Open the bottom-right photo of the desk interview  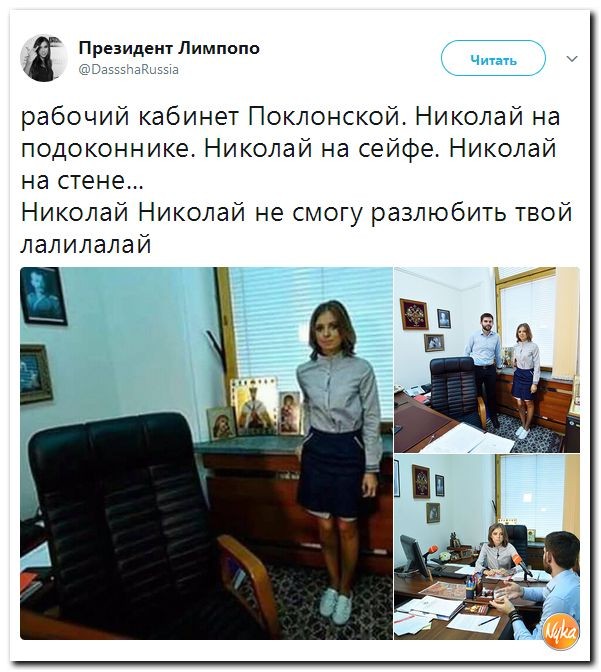pyautogui.click(x=487, y=547)
